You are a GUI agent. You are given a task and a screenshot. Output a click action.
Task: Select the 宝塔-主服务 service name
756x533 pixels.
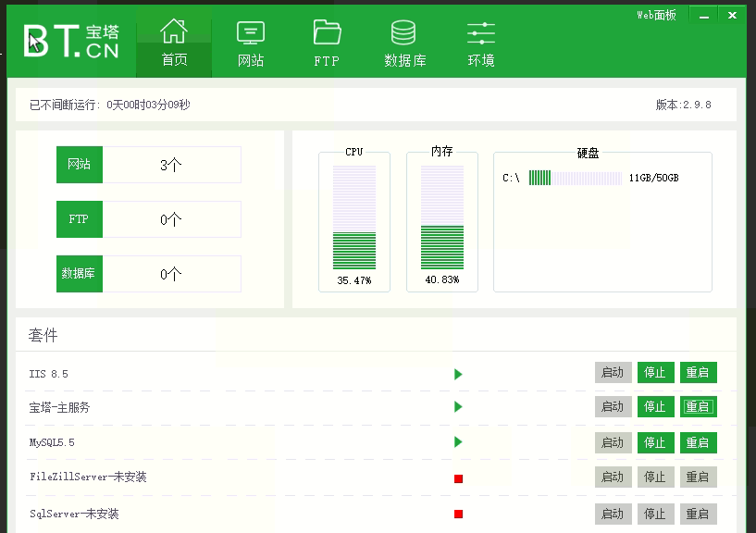click(59, 407)
